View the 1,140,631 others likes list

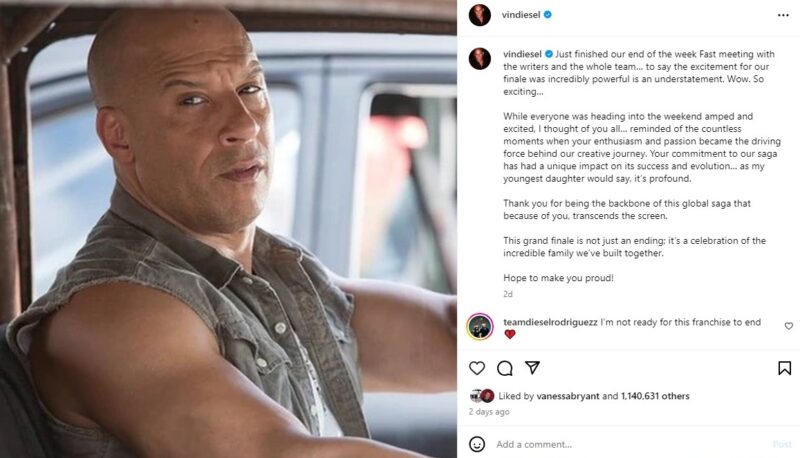pyautogui.click(x=655, y=396)
